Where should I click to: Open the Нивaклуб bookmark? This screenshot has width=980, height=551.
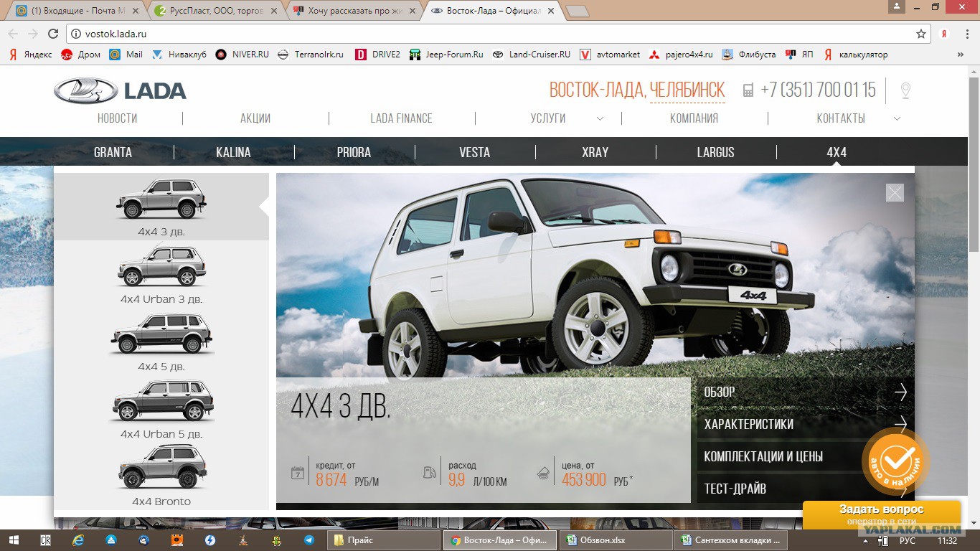[x=179, y=55]
